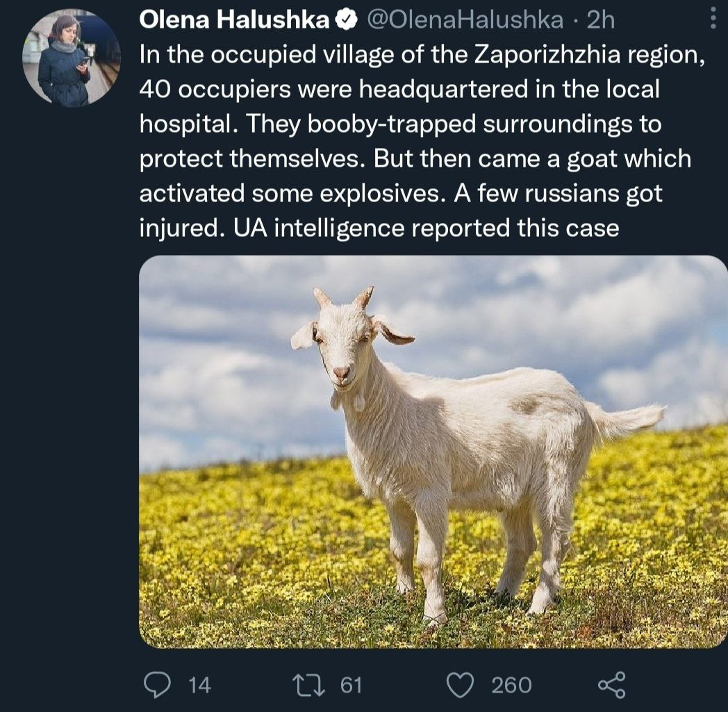Open the three-dot more options menu
Viewport: 728px width, 712px height.
point(713,19)
